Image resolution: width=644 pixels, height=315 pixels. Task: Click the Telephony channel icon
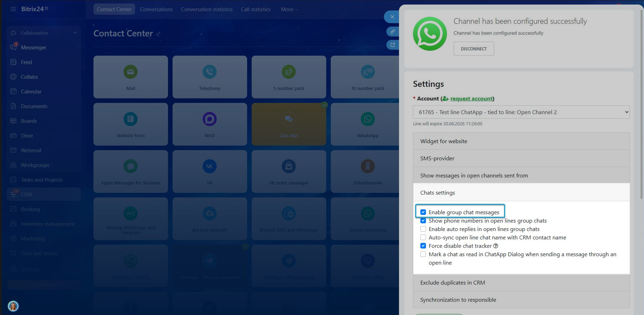click(209, 72)
